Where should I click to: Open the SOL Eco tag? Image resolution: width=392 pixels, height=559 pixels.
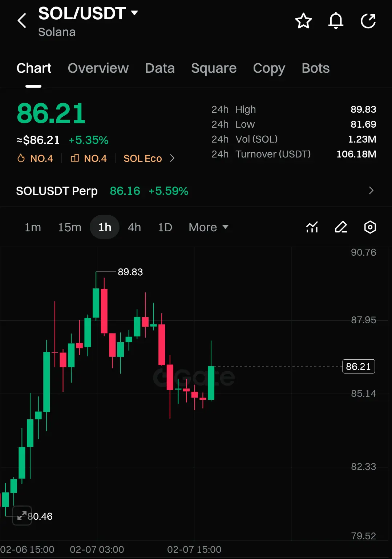[142, 159]
